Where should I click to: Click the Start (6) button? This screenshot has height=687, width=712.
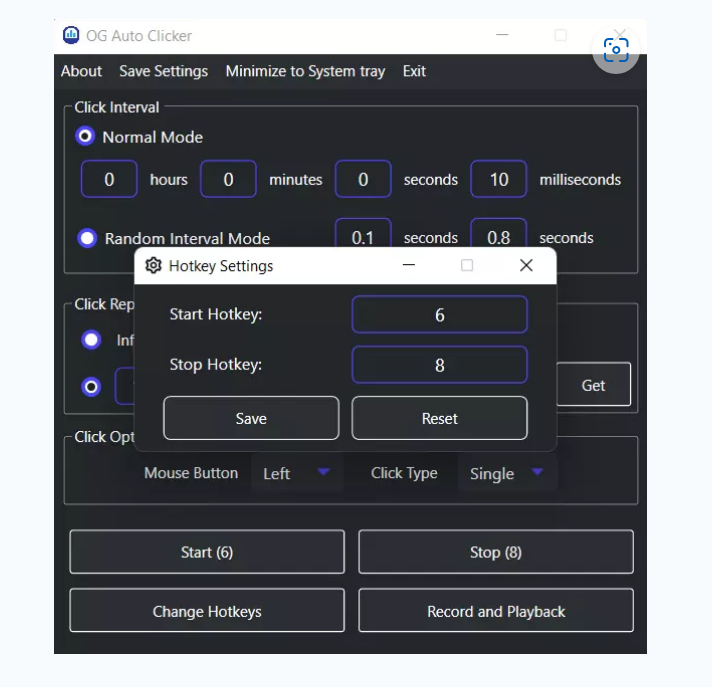coord(207,552)
